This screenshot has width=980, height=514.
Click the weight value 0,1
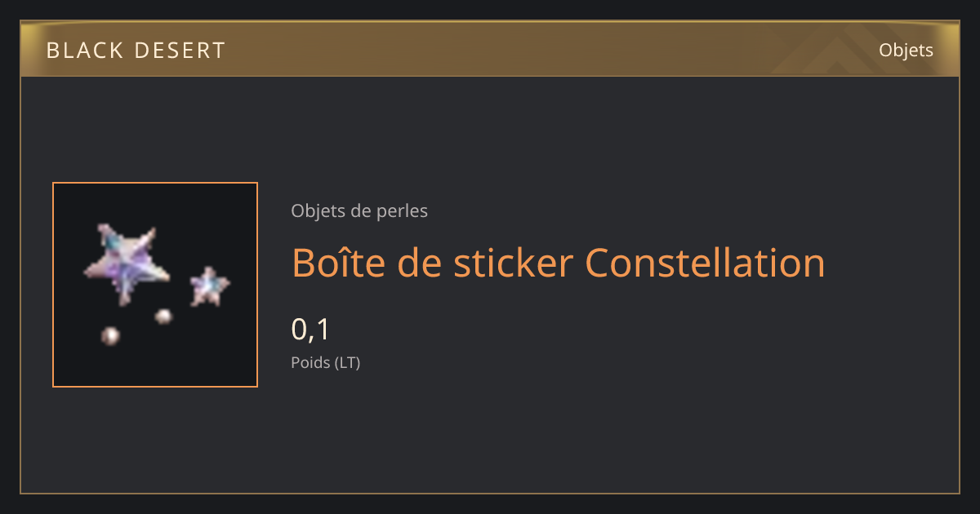(x=310, y=330)
